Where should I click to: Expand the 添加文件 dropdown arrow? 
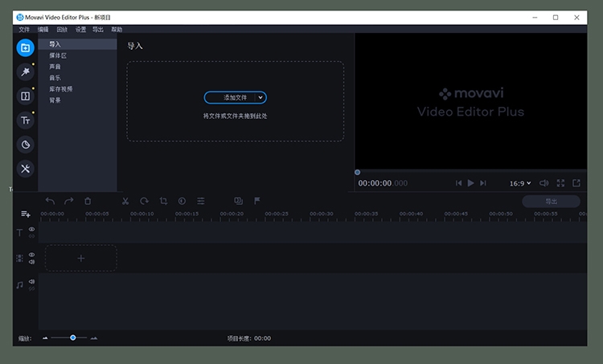260,97
